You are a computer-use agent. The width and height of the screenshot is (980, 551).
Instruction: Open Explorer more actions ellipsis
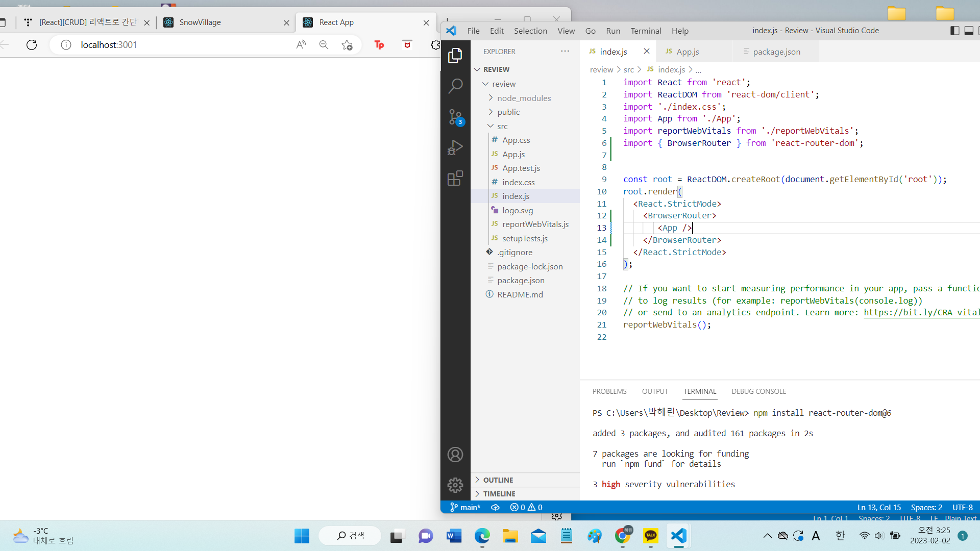(565, 51)
